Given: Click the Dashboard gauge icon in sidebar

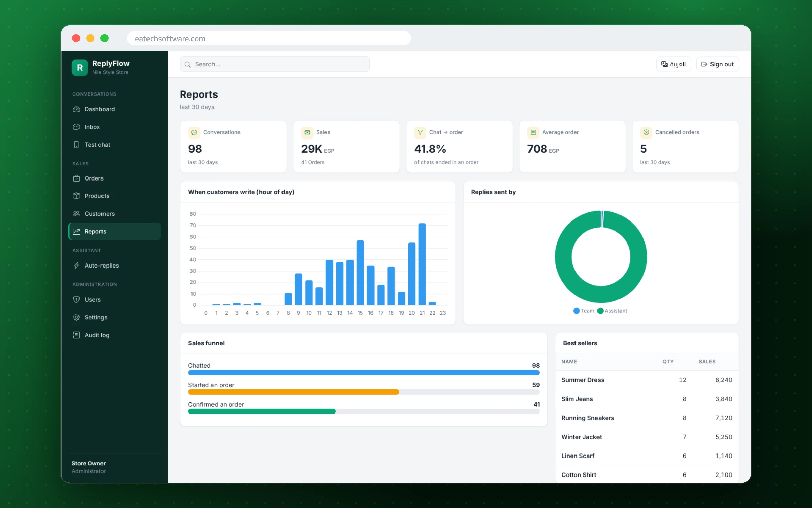Looking at the screenshot, I should coord(76,109).
